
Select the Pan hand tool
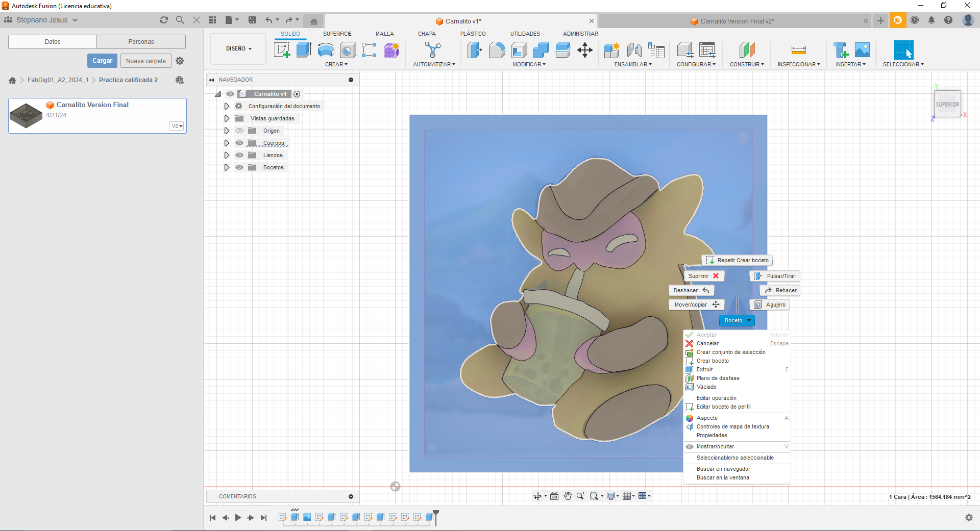pyautogui.click(x=568, y=496)
